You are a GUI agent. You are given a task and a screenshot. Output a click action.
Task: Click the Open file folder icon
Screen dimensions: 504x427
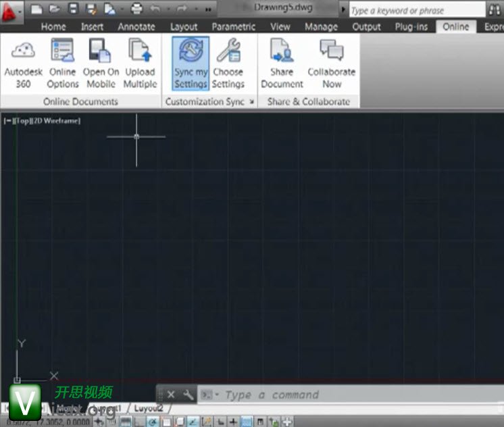click(55, 9)
